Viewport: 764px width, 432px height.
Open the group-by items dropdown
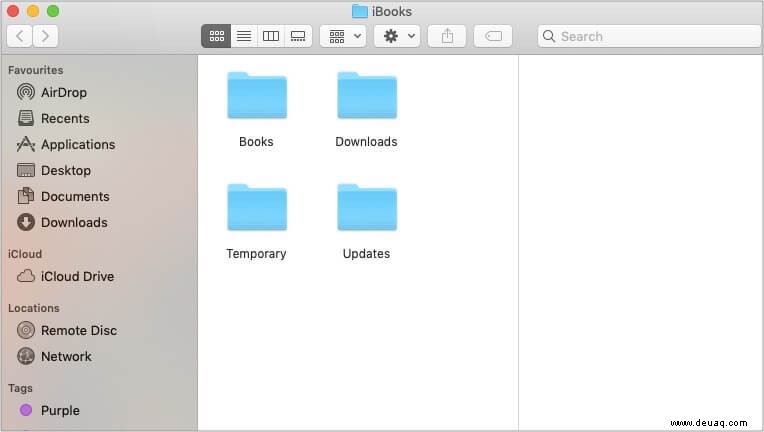[344, 36]
